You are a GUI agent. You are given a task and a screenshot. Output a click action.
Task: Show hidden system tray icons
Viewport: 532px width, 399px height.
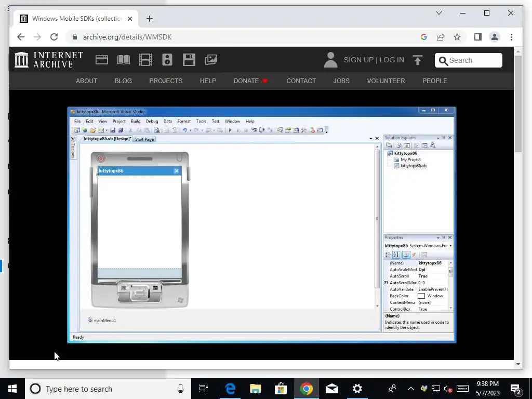point(410,389)
